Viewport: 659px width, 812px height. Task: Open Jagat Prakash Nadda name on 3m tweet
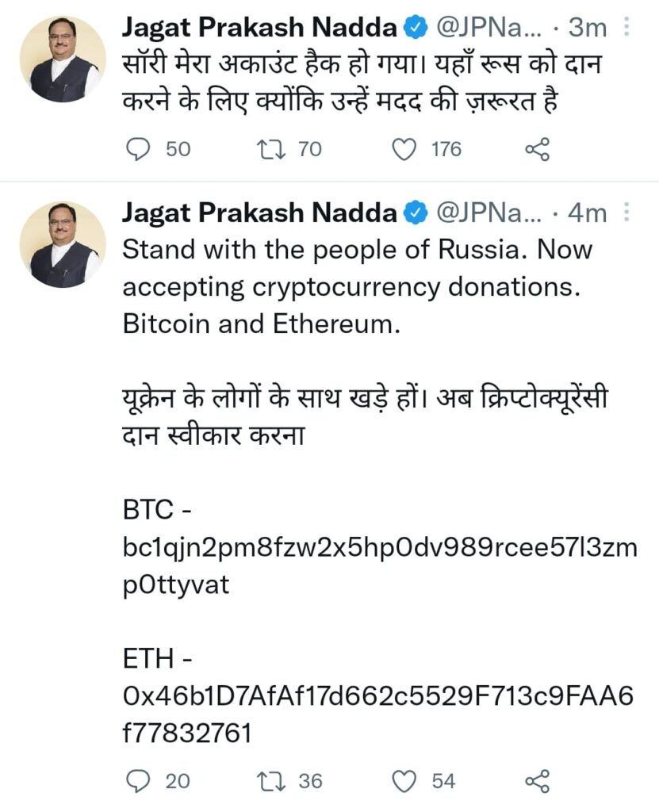click(x=259, y=29)
